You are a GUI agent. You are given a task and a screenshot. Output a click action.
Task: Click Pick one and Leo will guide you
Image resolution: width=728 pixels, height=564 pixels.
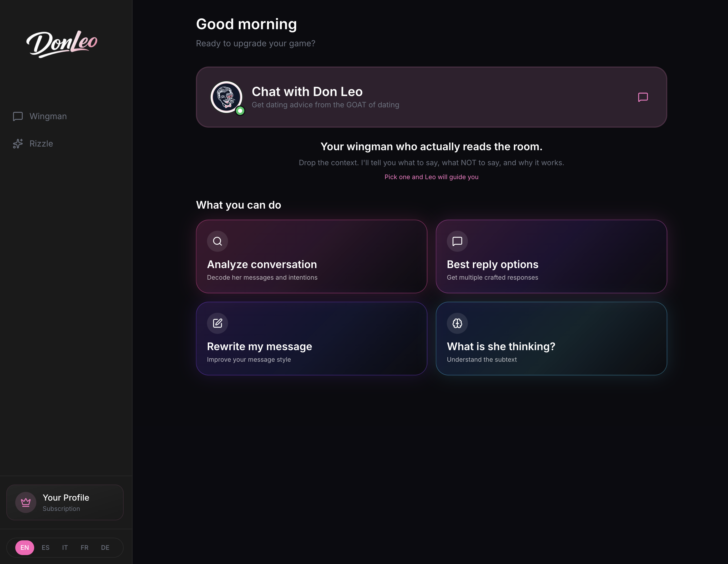pos(431,177)
